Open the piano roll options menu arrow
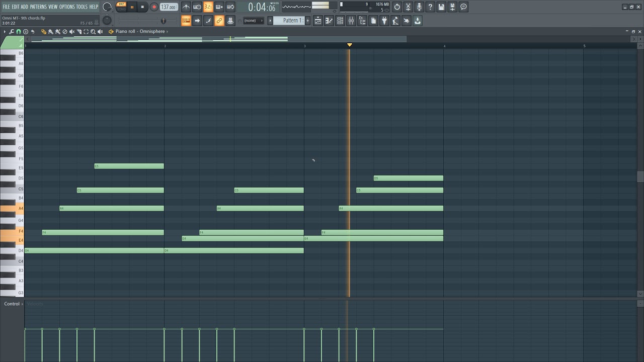Image resolution: width=644 pixels, height=362 pixels. [x=5, y=32]
